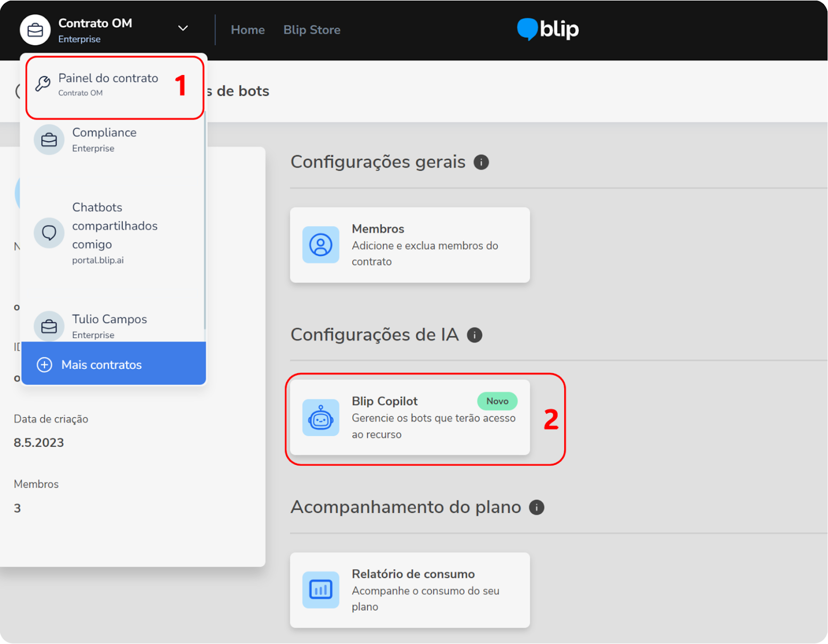
Task: Click the Contrato OM briefcase icon
Action: pos(35,30)
